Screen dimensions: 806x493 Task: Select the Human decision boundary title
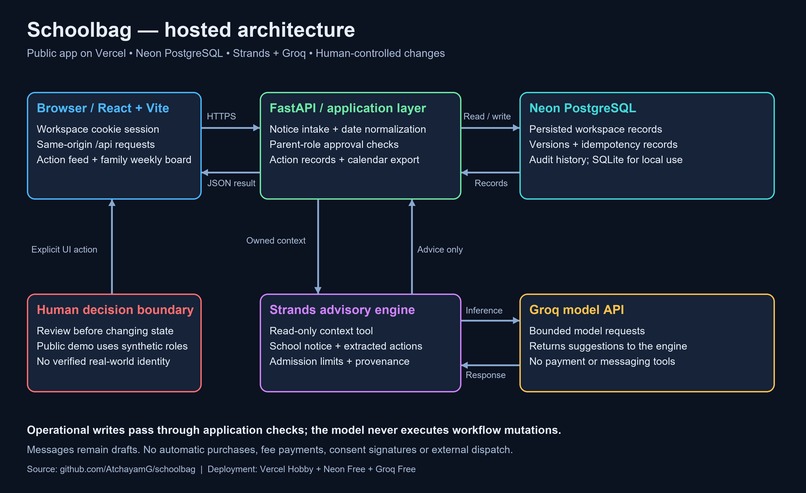point(115,309)
